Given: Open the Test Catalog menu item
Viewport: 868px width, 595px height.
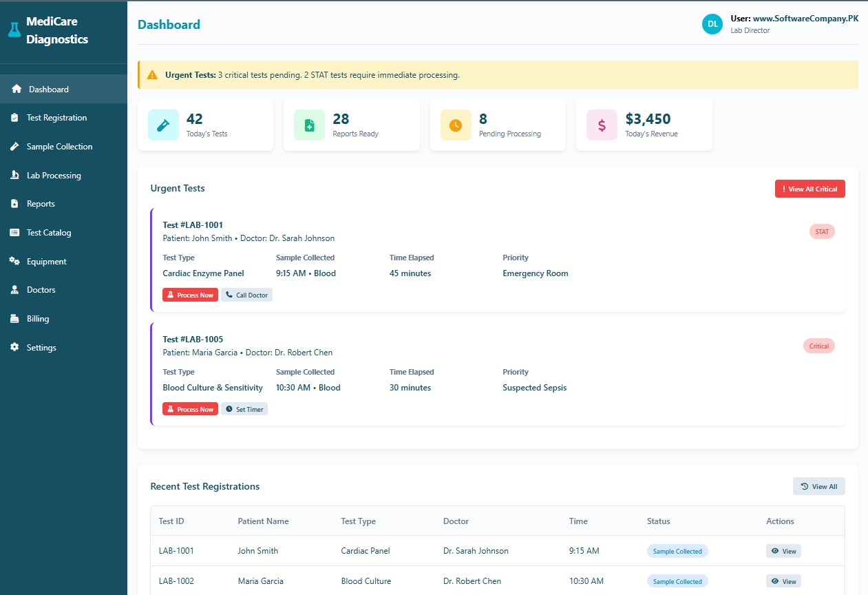Looking at the screenshot, I should [x=49, y=233].
